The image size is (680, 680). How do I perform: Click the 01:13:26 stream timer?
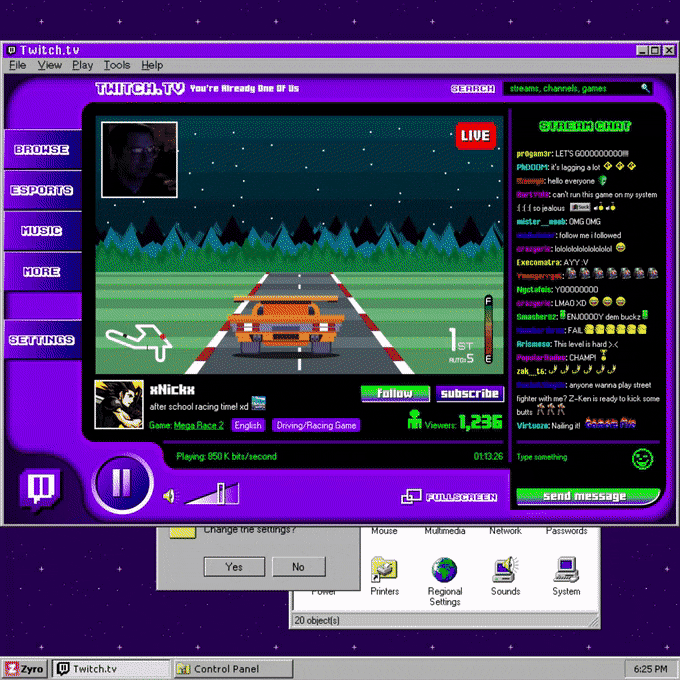point(488,456)
